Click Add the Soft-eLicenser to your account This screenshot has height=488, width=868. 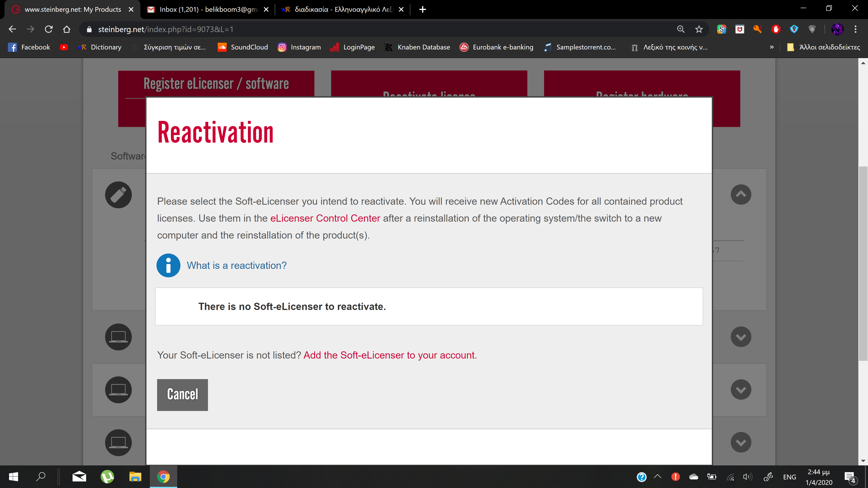pyautogui.click(x=390, y=355)
